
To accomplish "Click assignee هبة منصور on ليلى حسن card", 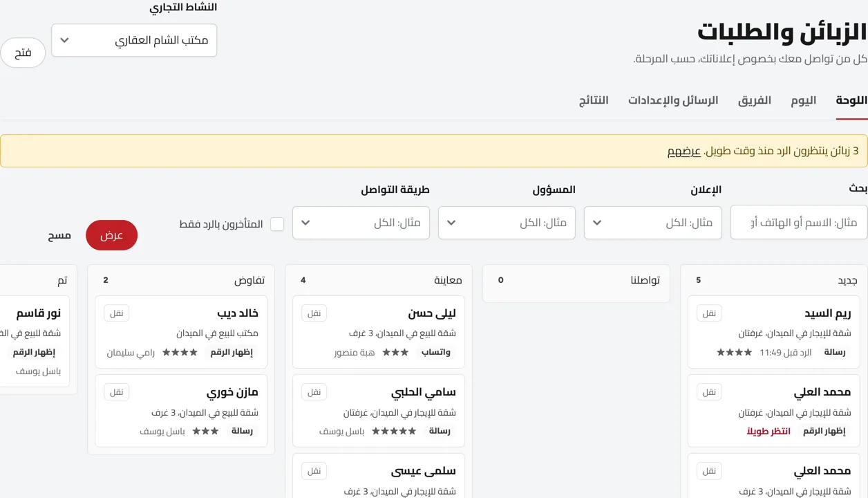I will click(x=355, y=352).
